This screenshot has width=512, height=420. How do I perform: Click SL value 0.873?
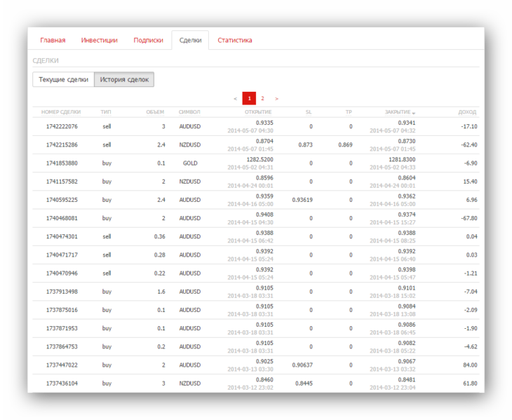pos(305,144)
